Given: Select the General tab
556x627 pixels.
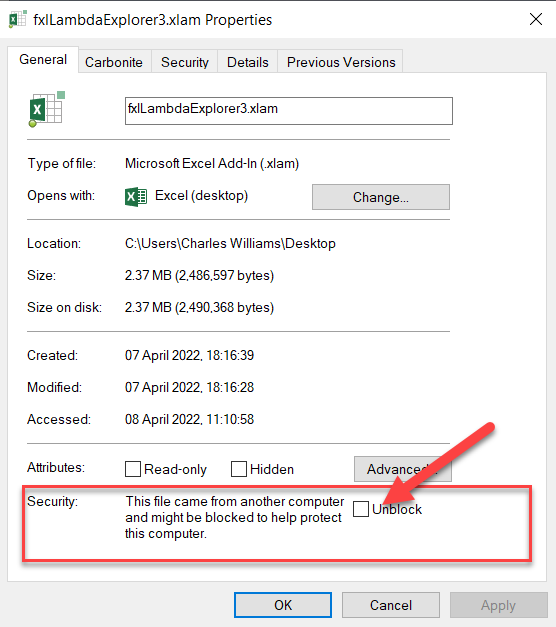Looking at the screenshot, I should (43, 60).
